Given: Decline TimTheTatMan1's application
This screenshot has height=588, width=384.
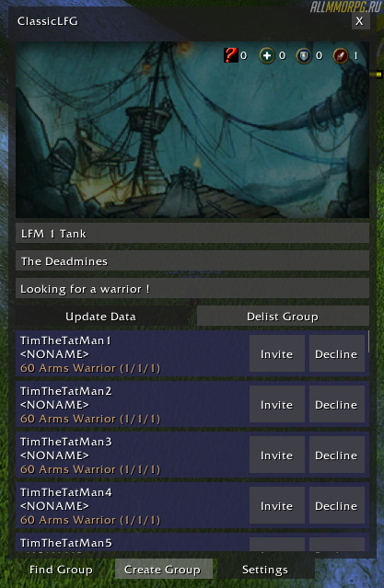Looking at the screenshot, I should point(336,354).
